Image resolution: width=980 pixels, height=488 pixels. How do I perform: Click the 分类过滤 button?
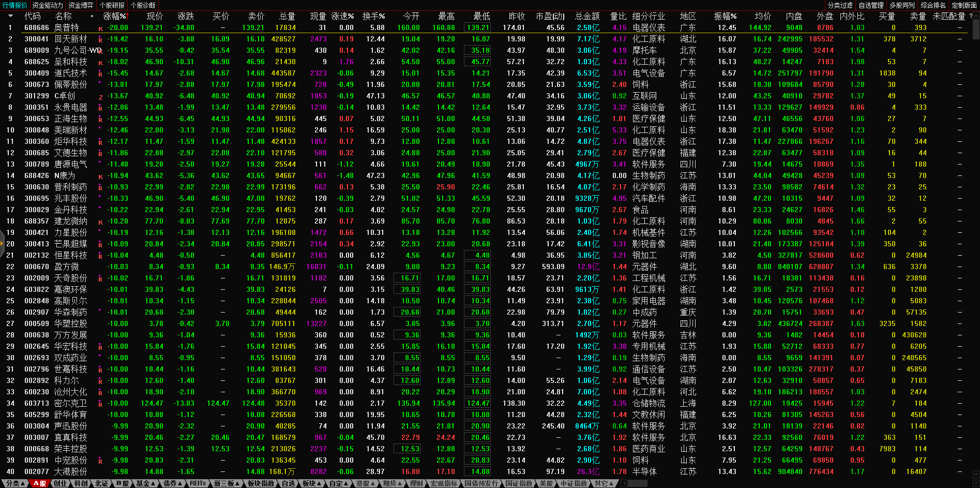pyautogui.click(x=840, y=5)
